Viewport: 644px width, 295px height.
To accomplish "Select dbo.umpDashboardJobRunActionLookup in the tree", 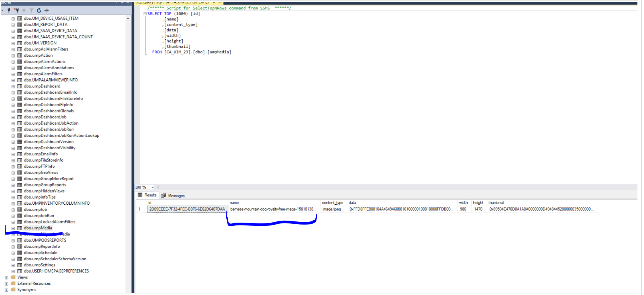I will point(62,136).
